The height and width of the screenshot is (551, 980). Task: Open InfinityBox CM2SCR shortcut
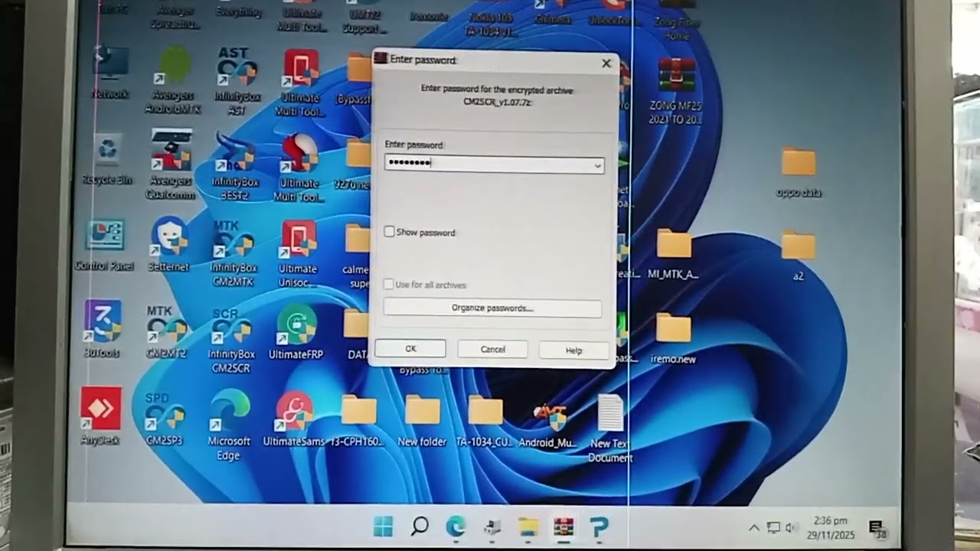[231, 340]
